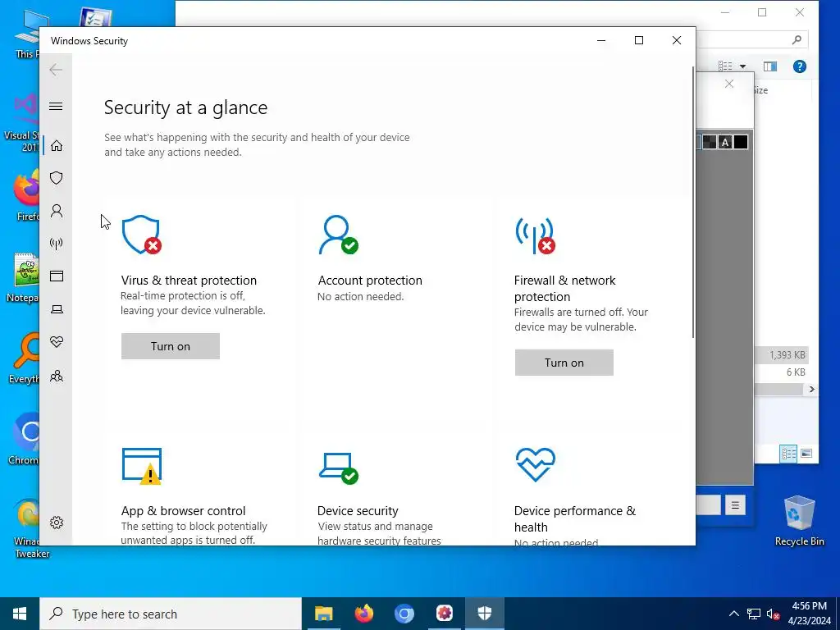
Task: Open Windows Security shield in taskbar
Action: (x=484, y=614)
